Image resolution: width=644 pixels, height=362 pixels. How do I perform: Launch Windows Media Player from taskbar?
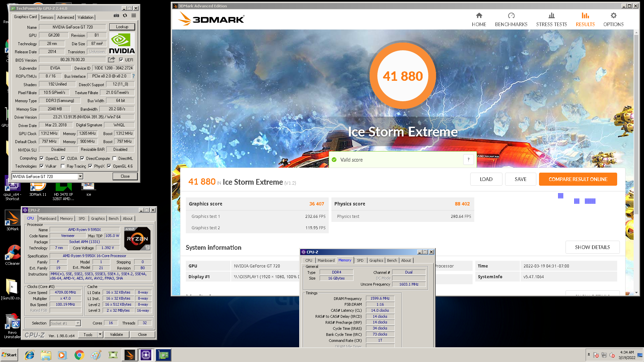point(62,355)
